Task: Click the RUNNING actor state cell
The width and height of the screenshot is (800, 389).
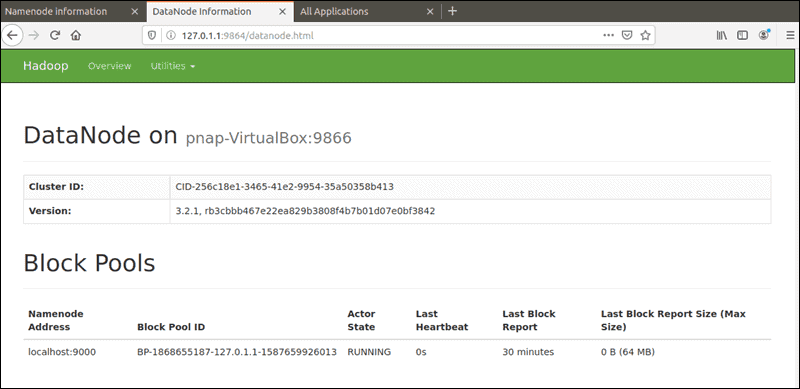Action: point(369,352)
